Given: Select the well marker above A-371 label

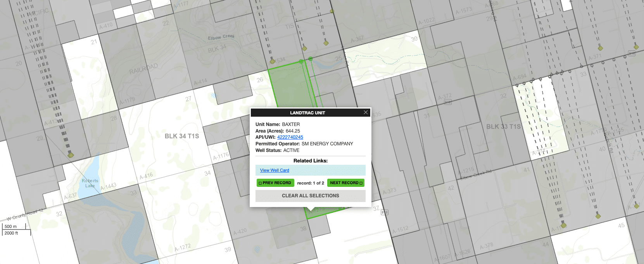Looking at the screenshot, I should pos(600,48).
